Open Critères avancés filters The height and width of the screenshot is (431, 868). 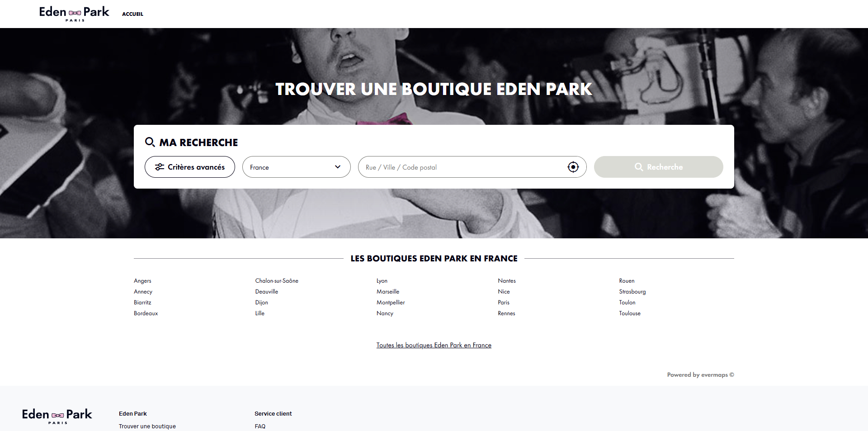190,167
